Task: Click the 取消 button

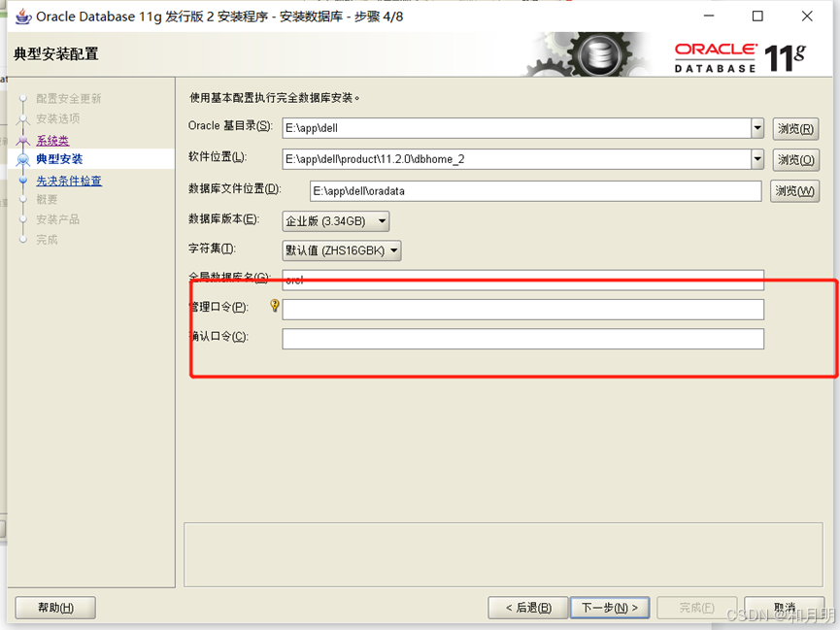Action: click(785, 608)
